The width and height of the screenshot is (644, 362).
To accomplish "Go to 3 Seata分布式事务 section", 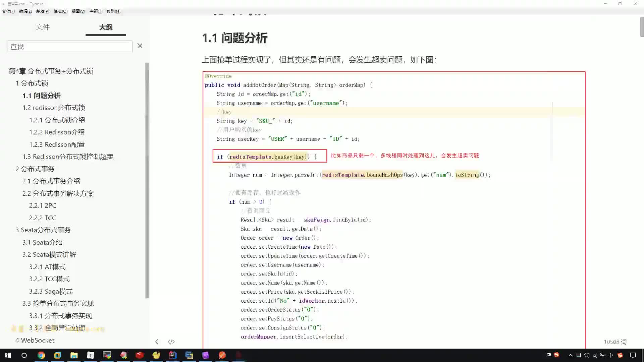I will [43, 230].
